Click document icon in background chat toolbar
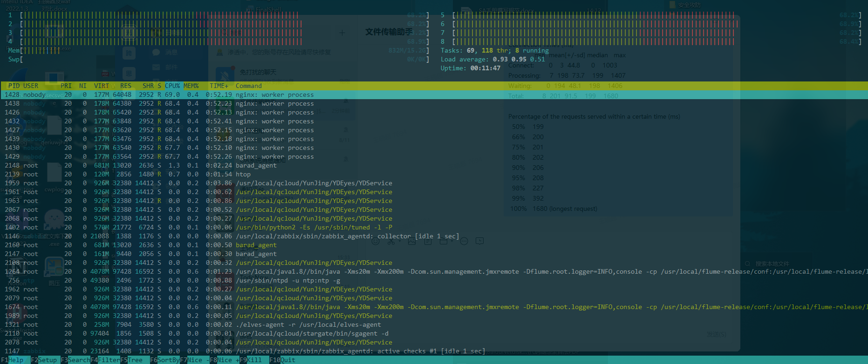This screenshot has height=364, width=868. tap(428, 241)
